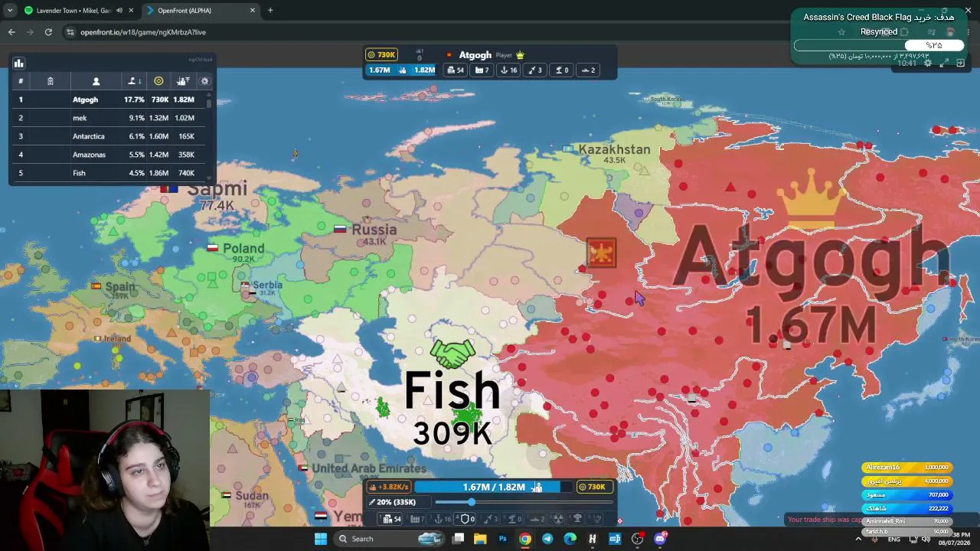Open File Explorer from taskbar
This screenshot has height=551, width=980.
pos(480,539)
